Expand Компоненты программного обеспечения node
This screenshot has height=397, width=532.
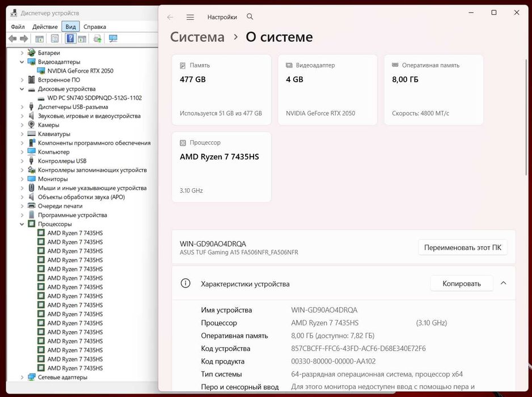point(22,143)
